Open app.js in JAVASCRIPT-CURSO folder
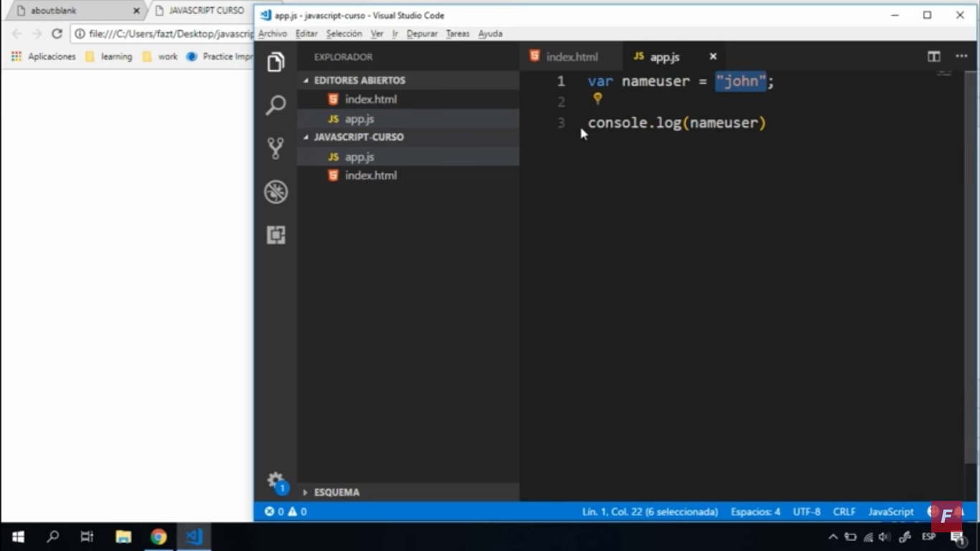This screenshot has height=551, width=980. pos(408,156)
